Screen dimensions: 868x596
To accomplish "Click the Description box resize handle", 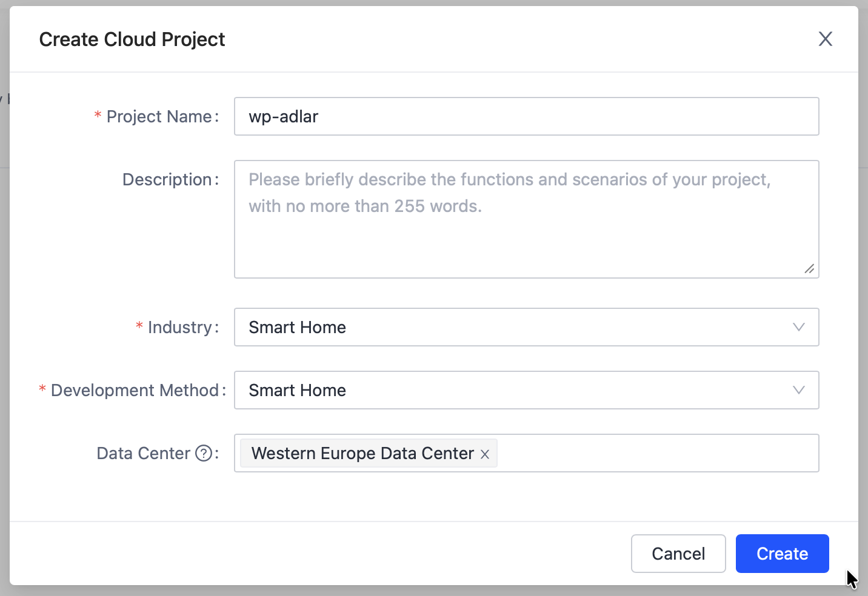I will pos(809,268).
